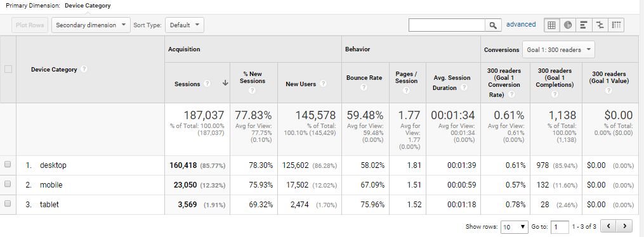Open help icon next to New Users
The height and width of the screenshot is (237, 644).
point(323,84)
